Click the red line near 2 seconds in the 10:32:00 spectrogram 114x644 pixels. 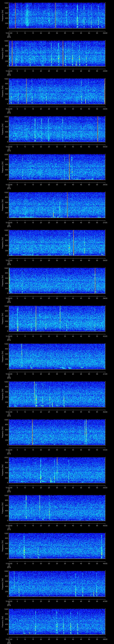12,53
